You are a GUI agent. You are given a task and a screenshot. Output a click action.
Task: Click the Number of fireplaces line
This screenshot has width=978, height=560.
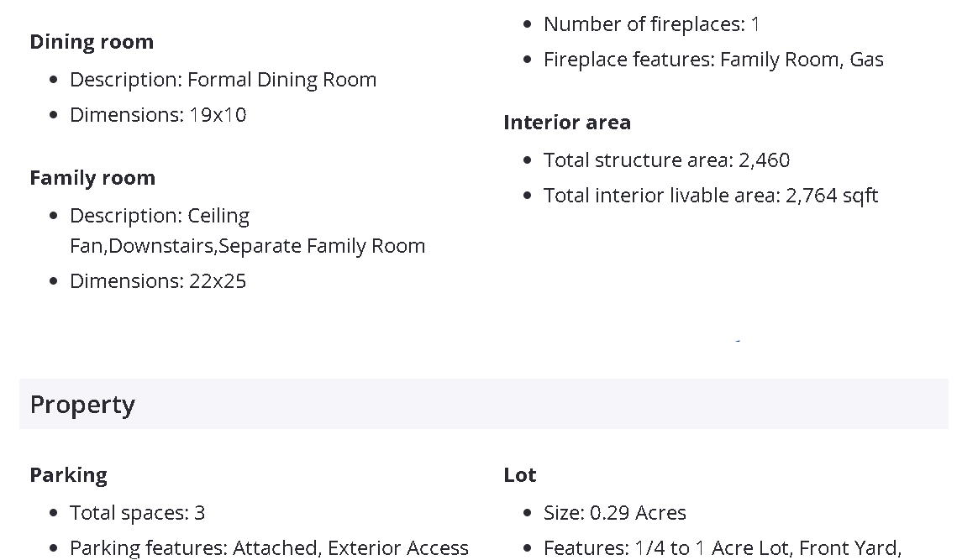pos(651,24)
